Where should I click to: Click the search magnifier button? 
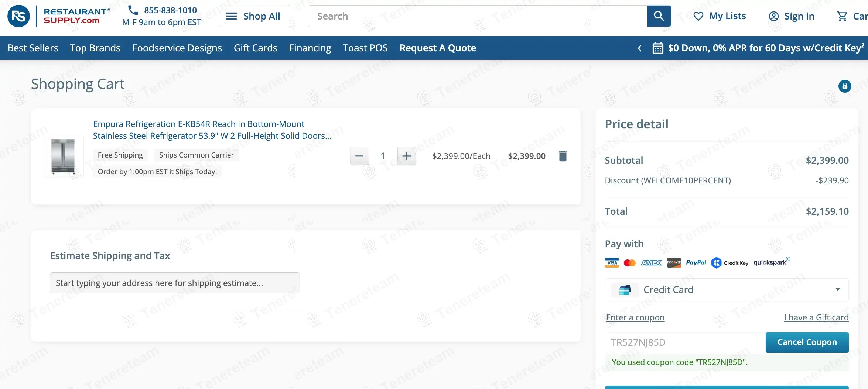coord(659,16)
